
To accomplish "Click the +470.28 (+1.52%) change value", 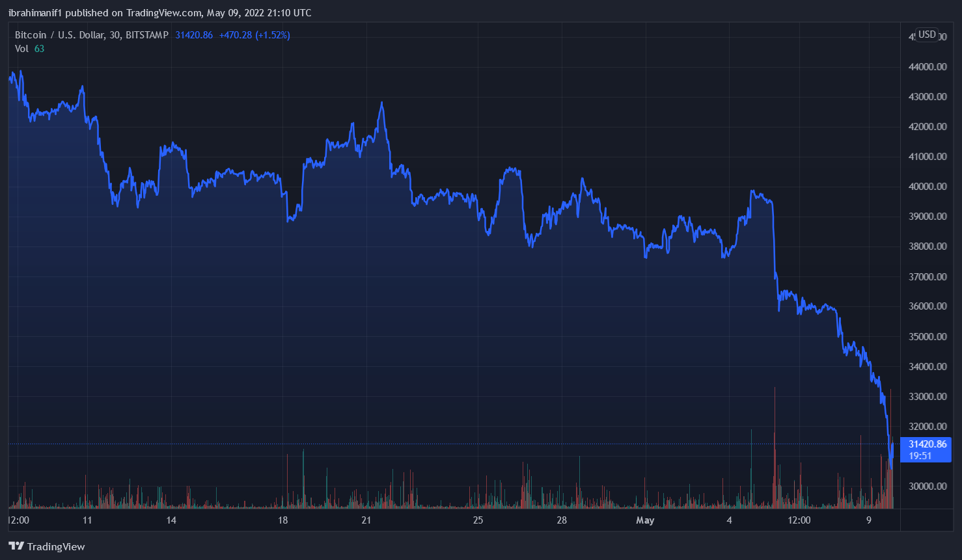I will pyautogui.click(x=254, y=35).
